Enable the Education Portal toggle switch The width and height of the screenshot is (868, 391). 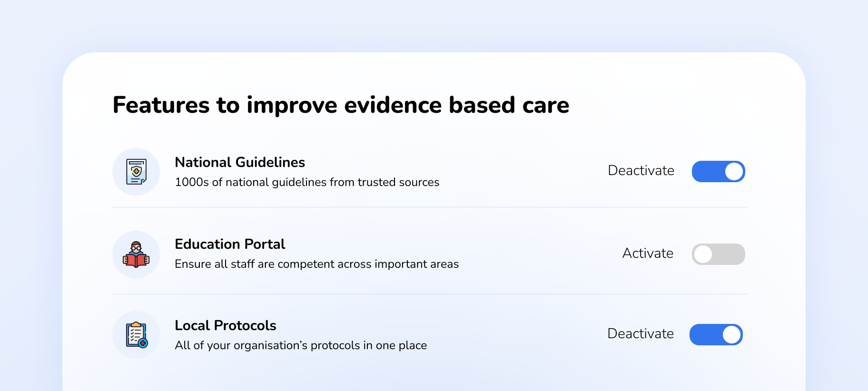click(718, 254)
